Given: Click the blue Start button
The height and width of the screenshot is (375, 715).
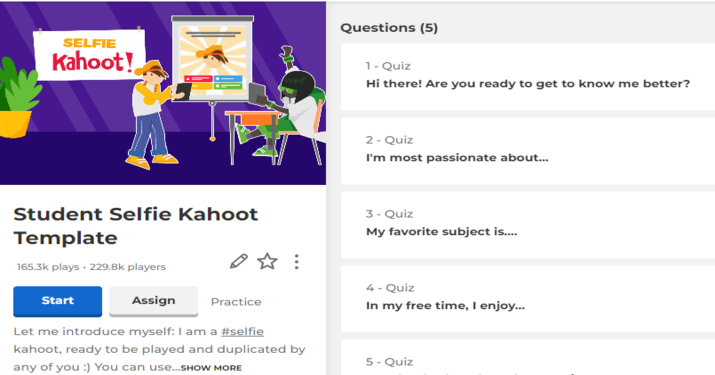Looking at the screenshot, I should tap(57, 301).
